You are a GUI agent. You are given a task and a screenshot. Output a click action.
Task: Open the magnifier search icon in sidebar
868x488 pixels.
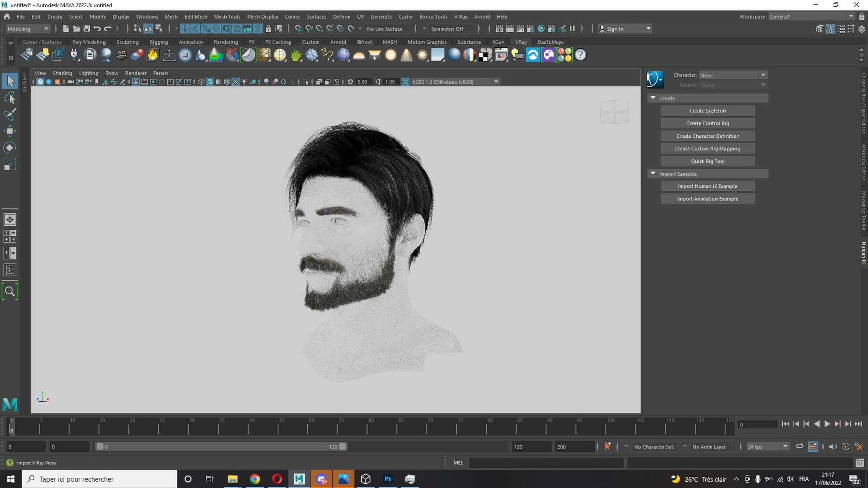click(x=10, y=291)
